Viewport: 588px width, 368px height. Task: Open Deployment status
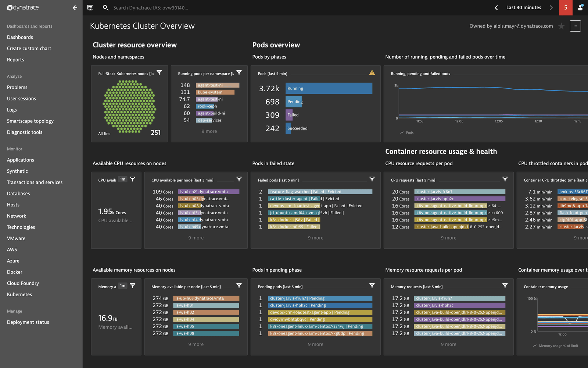point(28,322)
